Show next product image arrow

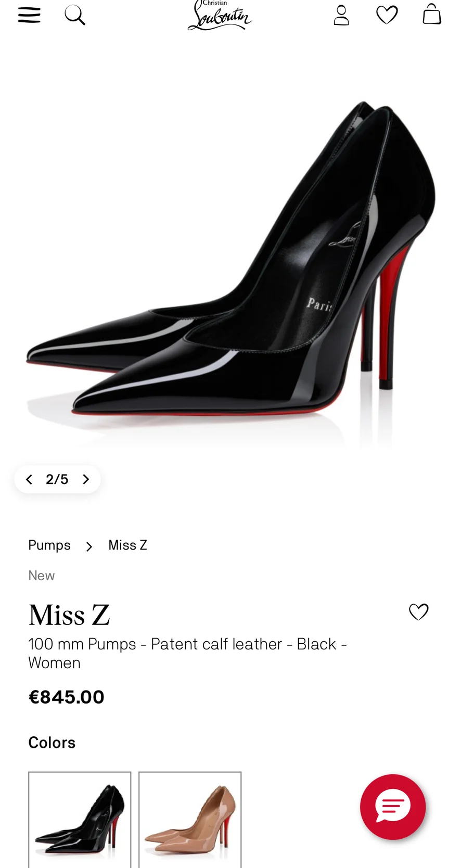click(86, 479)
